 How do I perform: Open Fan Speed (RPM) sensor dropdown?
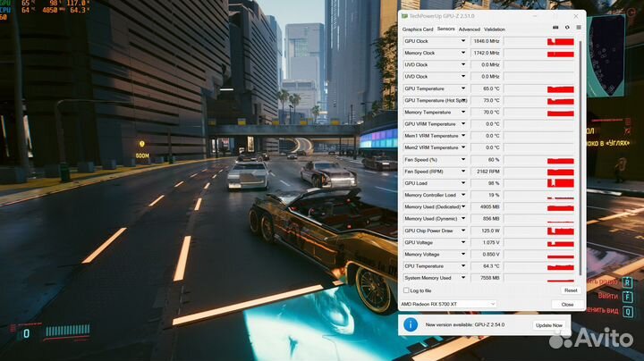[x=463, y=171]
